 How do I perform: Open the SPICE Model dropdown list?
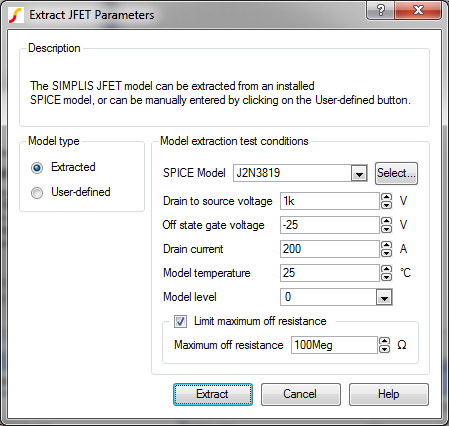point(359,173)
